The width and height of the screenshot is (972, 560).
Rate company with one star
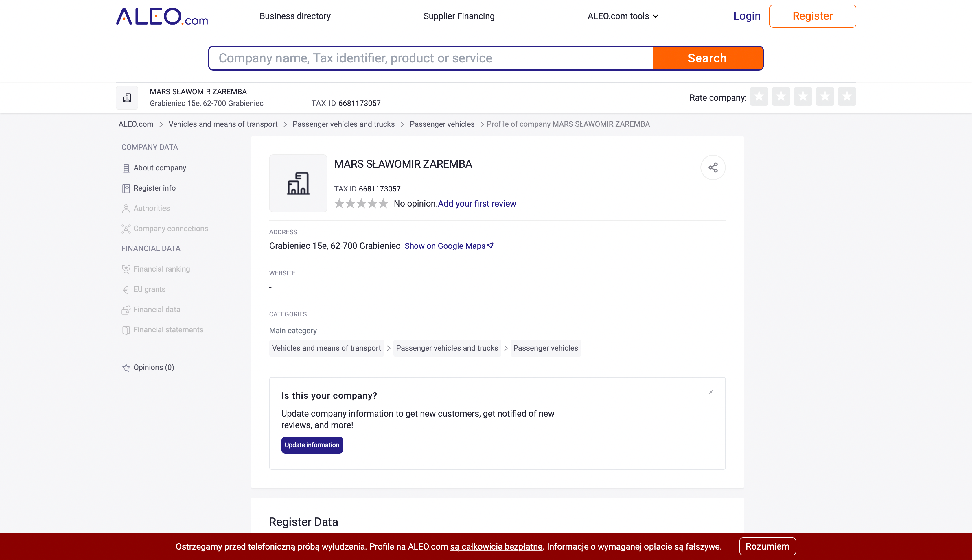point(759,96)
